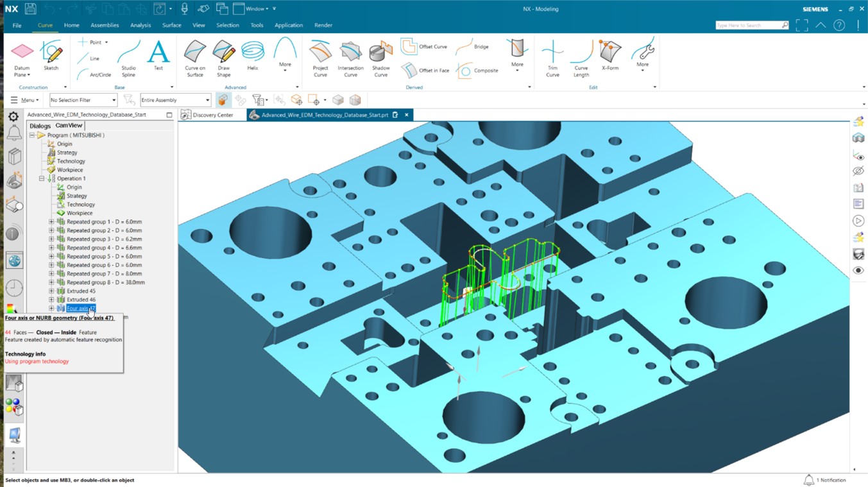Screen dimensions: 868x487
Task: Toggle the eye icon at sidebar bottom
Action: click(858, 270)
